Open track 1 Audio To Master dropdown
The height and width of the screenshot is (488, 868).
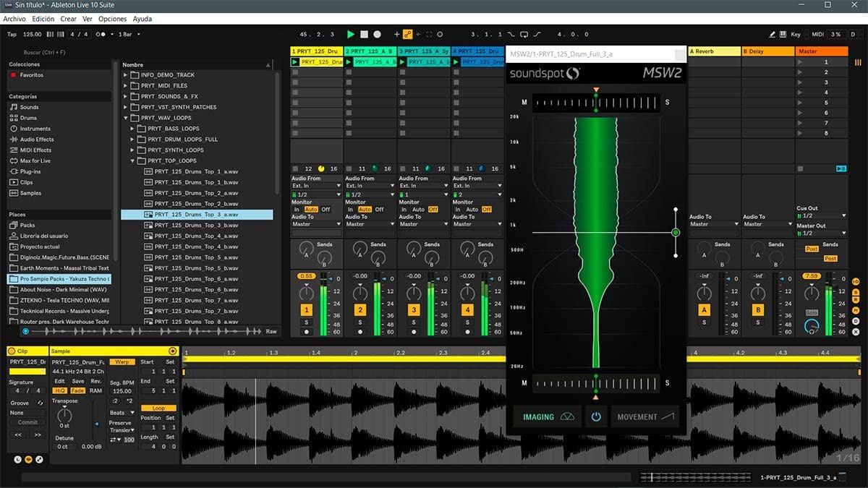click(x=316, y=224)
